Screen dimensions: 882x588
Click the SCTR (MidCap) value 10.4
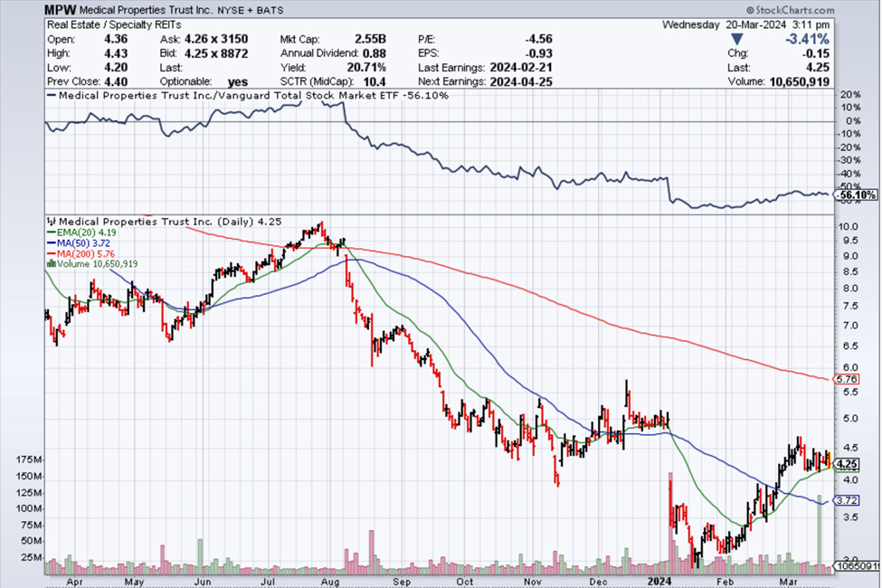375,81
